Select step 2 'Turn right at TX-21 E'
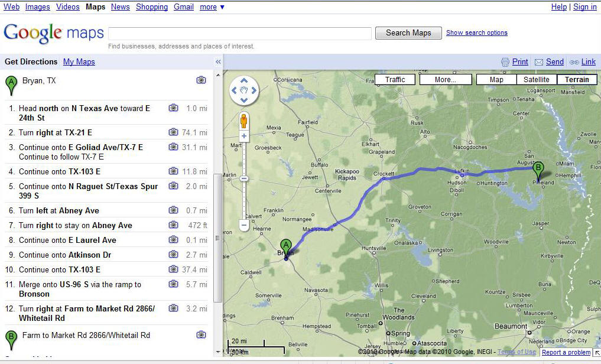The height and width of the screenshot is (364, 601). coord(106,132)
